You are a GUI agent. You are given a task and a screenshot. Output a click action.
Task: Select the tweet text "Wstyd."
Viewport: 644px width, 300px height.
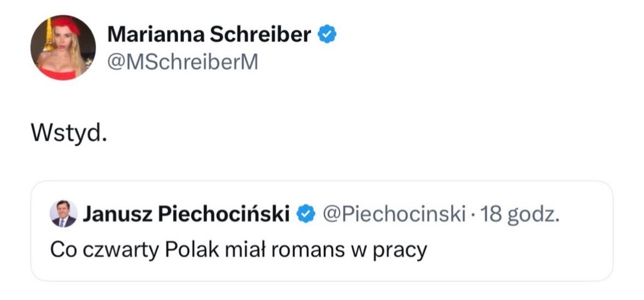(x=67, y=133)
